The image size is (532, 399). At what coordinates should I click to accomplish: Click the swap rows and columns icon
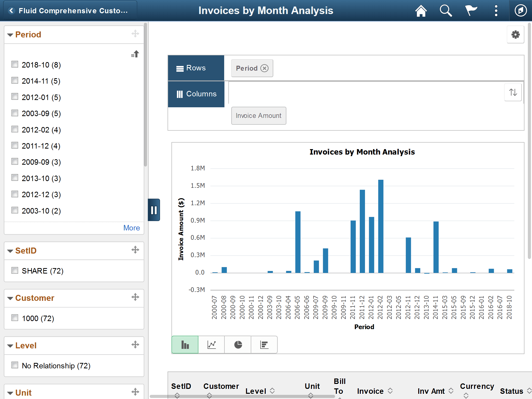pos(513,92)
